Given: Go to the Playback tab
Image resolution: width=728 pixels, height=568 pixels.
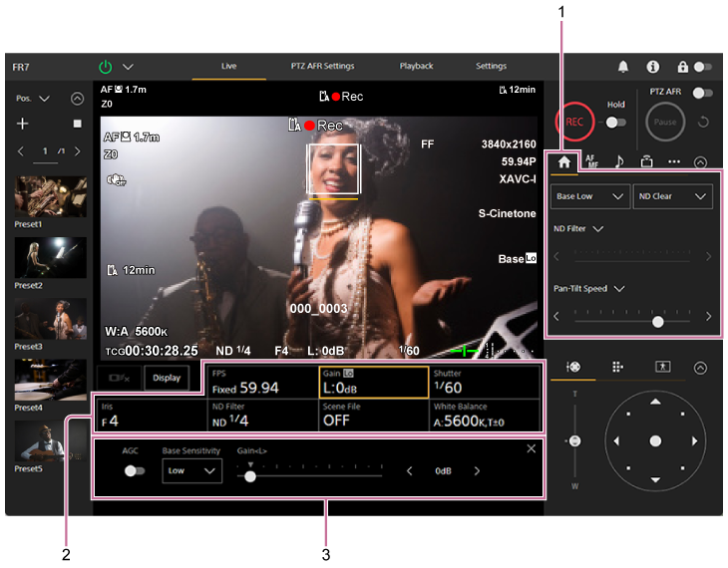Looking at the screenshot, I should point(416,67).
